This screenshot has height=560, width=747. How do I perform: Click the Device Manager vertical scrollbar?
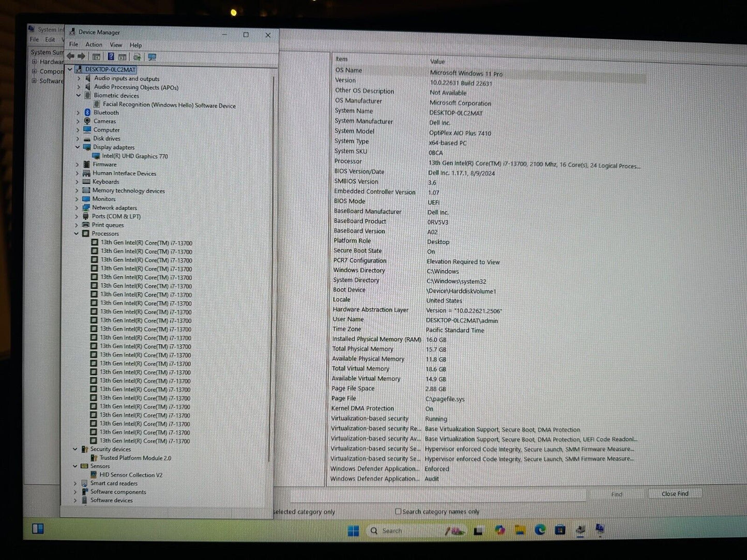point(270,269)
